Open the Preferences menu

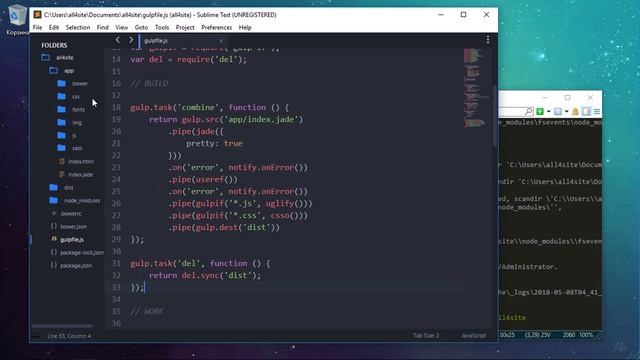tap(216, 27)
